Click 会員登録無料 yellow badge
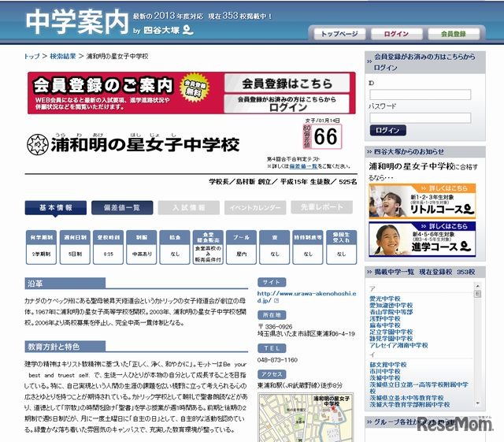This screenshot has width=504, height=442. click(x=195, y=88)
